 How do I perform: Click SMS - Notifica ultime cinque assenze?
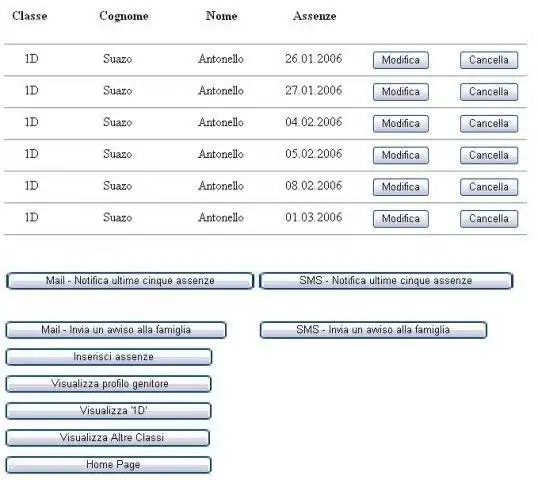[x=386, y=281]
